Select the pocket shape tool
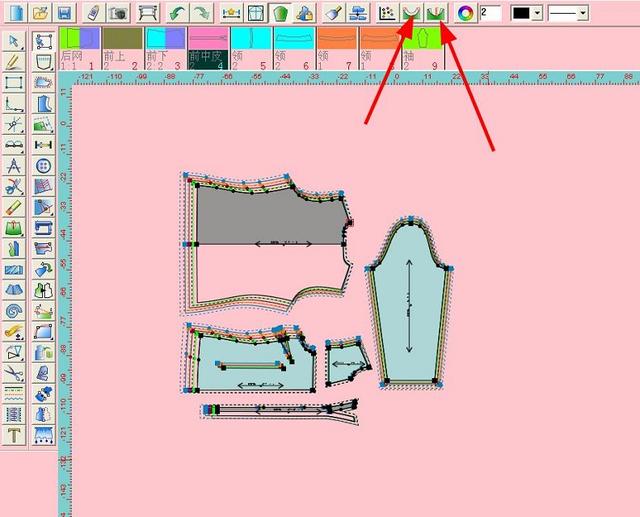640x517 pixels. 43,62
